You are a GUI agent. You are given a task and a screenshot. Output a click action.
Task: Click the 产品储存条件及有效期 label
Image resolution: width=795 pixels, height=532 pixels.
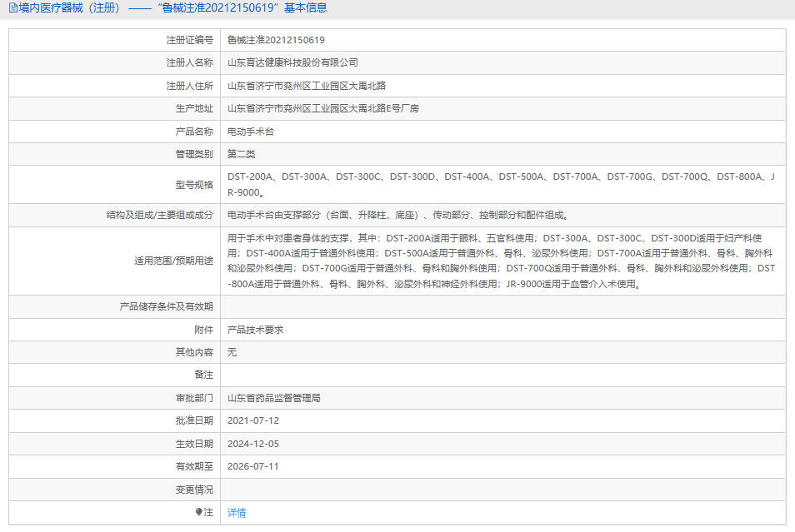point(167,306)
